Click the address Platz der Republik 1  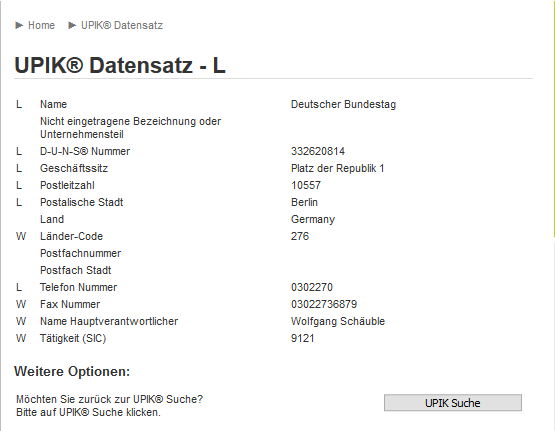click(337, 168)
